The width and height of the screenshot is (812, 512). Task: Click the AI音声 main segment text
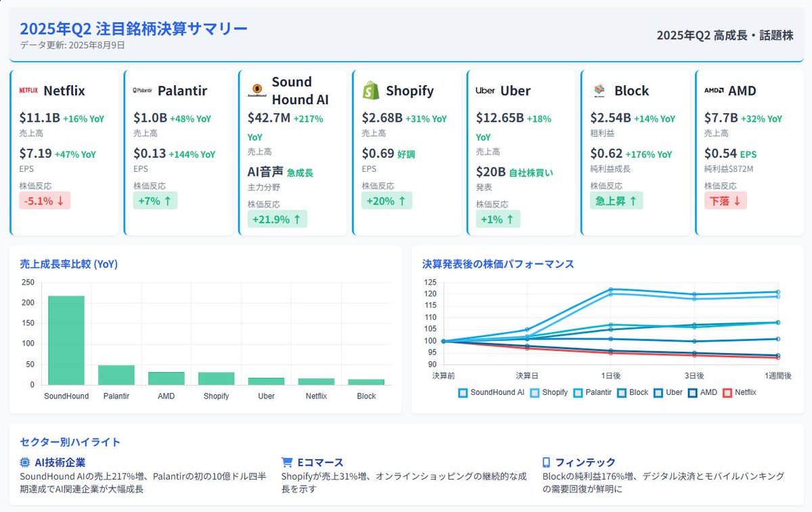(266, 172)
